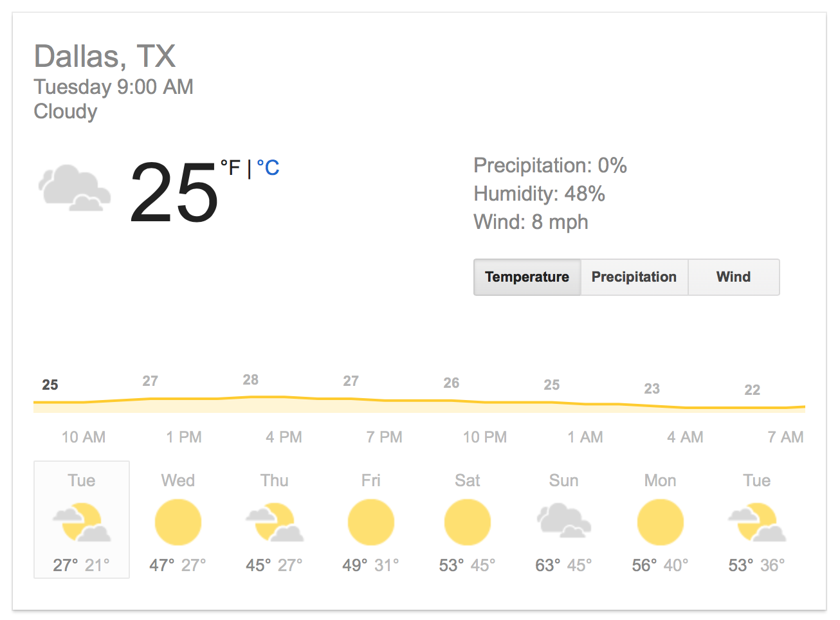Select the Temperature tab
This screenshot has height=620, width=840.
(x=527, y=277)
